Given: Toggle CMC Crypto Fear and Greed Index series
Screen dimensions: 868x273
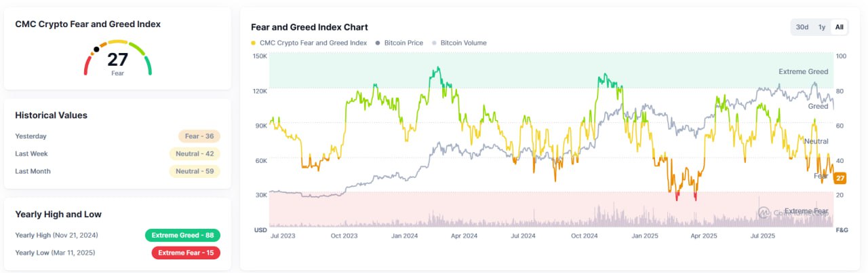Looking at the screenshot, I should coord(313,43).
